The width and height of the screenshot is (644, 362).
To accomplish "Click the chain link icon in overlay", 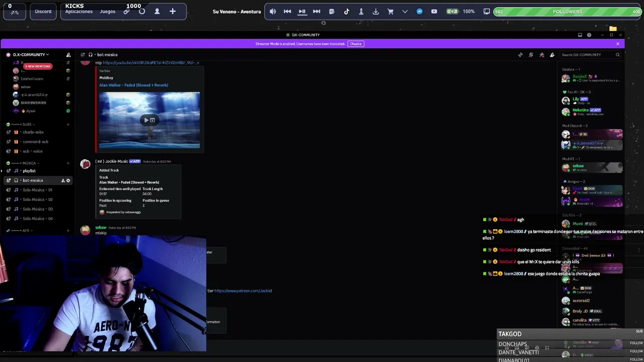I will click(127, 12).
